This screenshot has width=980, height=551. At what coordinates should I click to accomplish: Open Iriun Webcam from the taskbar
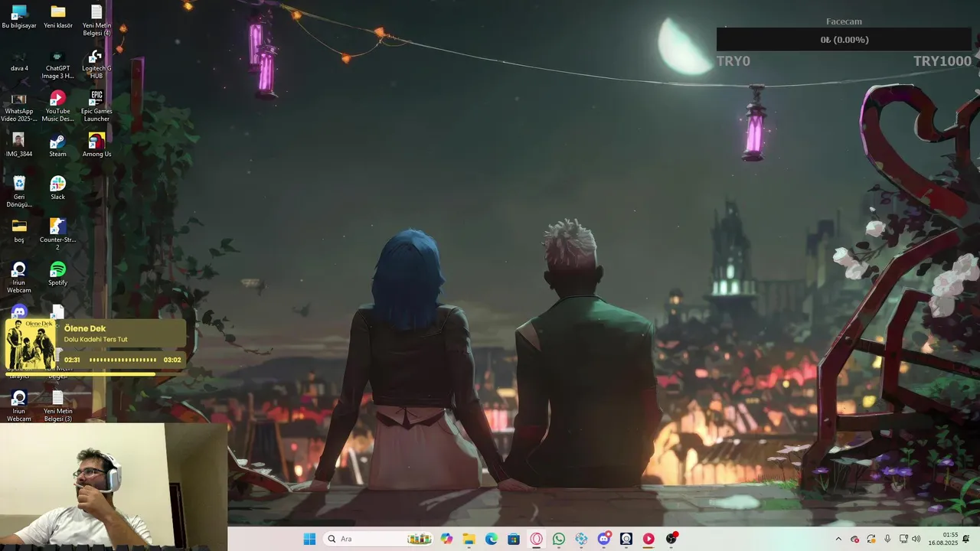click(x=626, y=539)
